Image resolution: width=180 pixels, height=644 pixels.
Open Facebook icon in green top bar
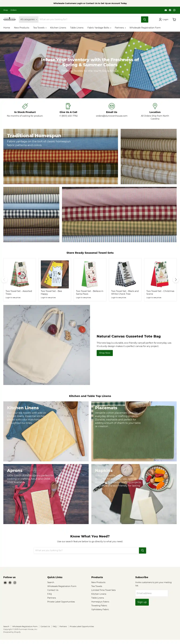[x=170, y=10]
